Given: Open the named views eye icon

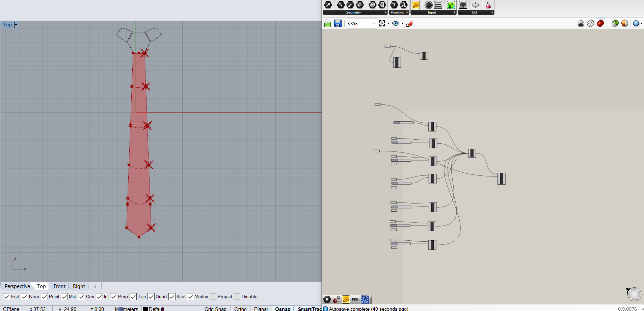Looking at the screenshot, I should pyautogui.click(x=396, y=23).
